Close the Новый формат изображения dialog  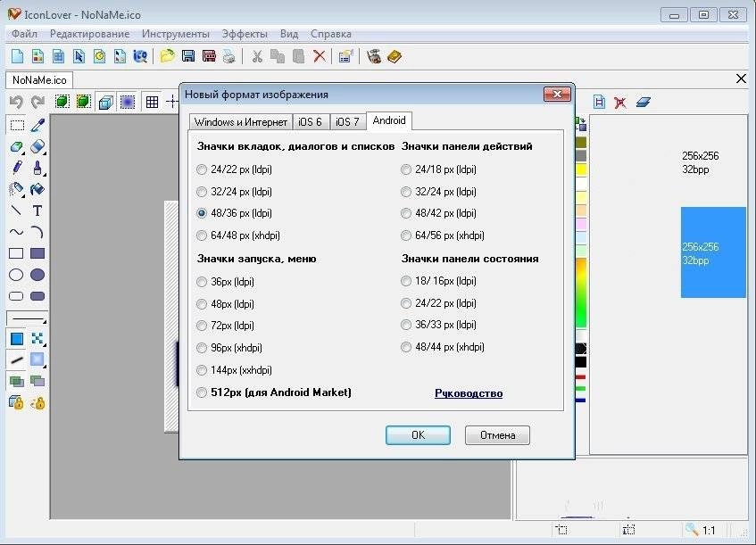pyautogui.click(x=557, y=94)
